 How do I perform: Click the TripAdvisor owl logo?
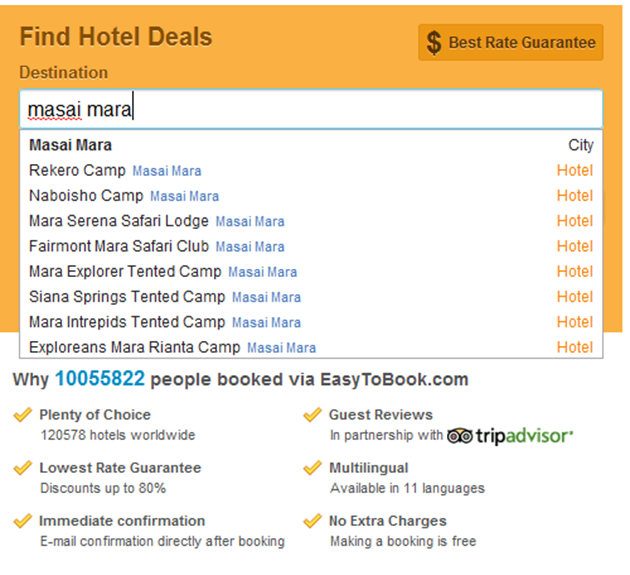coord(460,435)
